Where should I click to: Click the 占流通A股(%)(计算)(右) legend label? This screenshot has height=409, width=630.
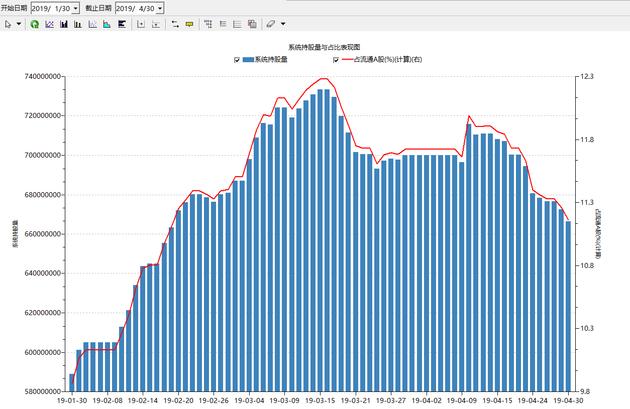(388, 59)
